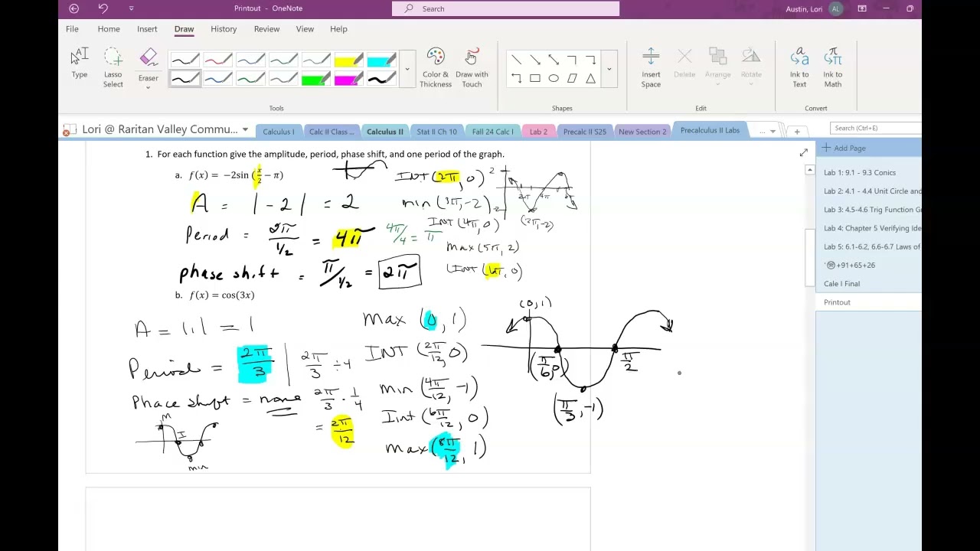Screen dimensions: 980x551
Task: Choose the straight line shape
Action: coord(517,60)
